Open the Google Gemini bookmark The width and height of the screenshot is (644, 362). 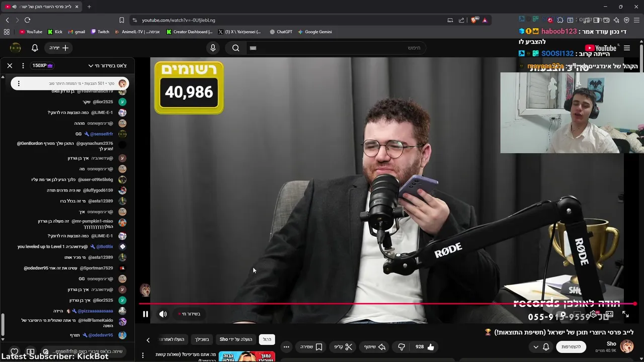point(314,32)
